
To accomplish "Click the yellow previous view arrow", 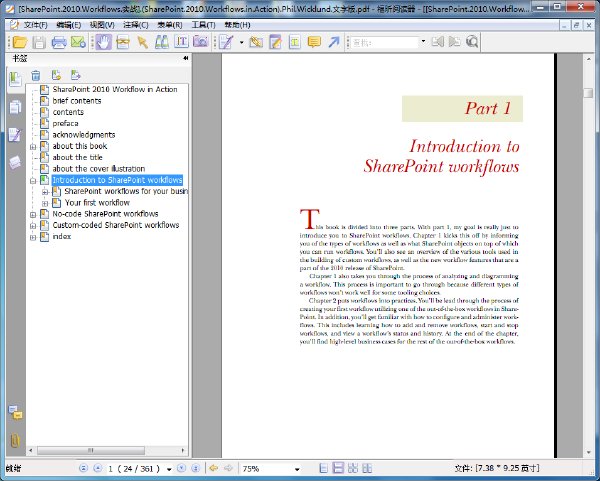I will [214, 468].
